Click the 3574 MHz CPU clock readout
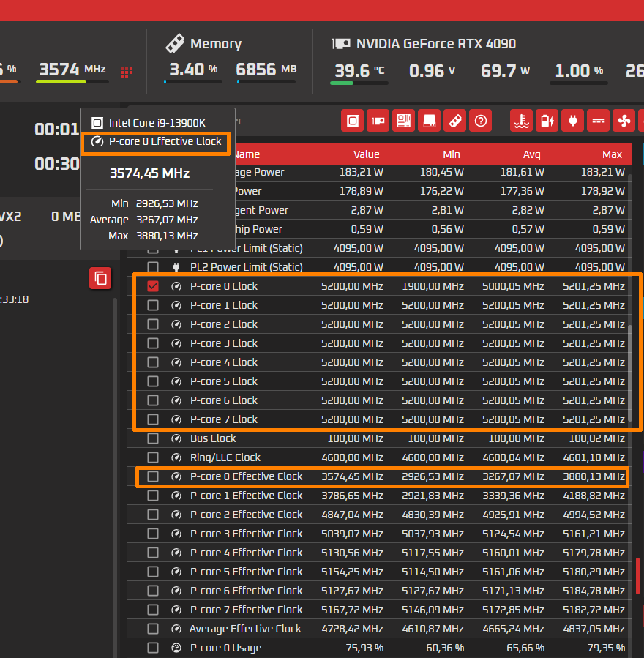 click(72, 70)
